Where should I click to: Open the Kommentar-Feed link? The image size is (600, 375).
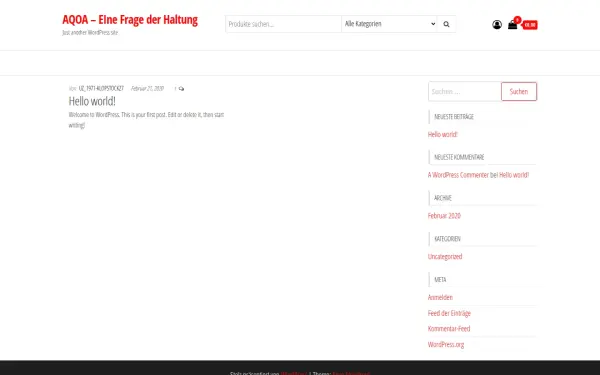coord(449,329)
